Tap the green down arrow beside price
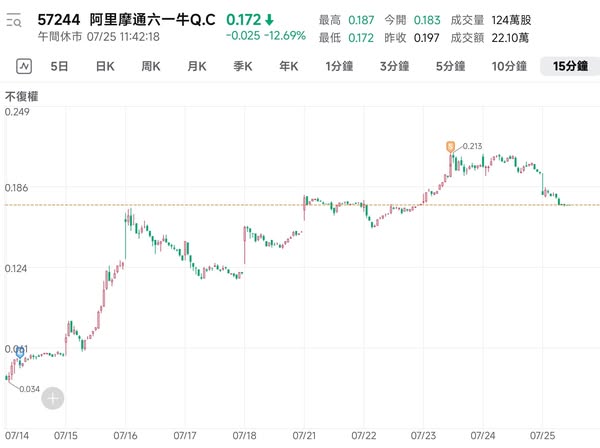 tap(269, 19)
